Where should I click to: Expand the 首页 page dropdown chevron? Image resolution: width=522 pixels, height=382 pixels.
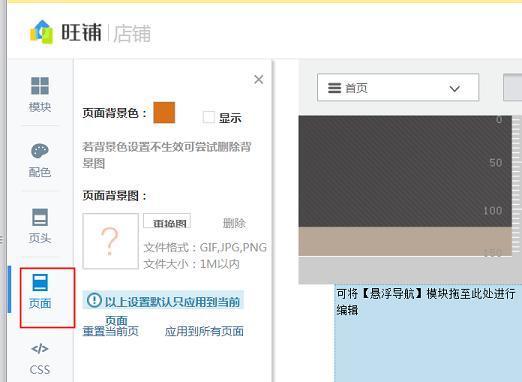tap(455, 89)
